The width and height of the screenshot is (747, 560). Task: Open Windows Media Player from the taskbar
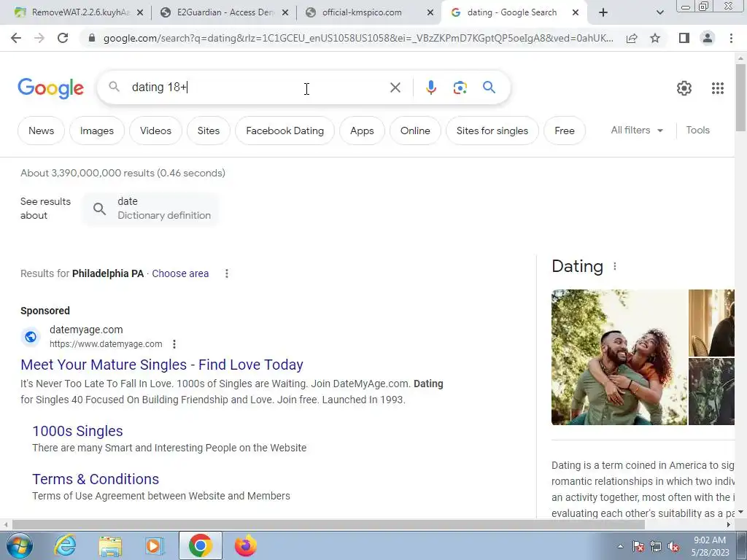click(x=155, y=545)
